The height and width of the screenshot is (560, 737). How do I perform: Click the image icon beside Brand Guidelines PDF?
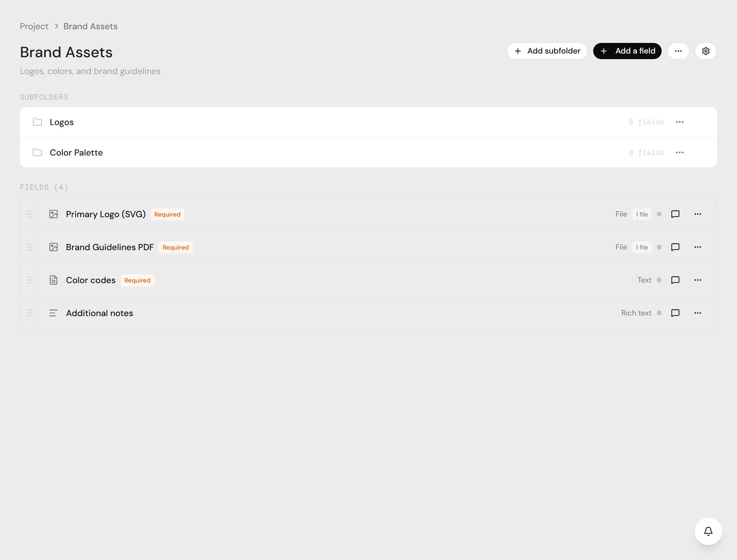tap(53, 247)
